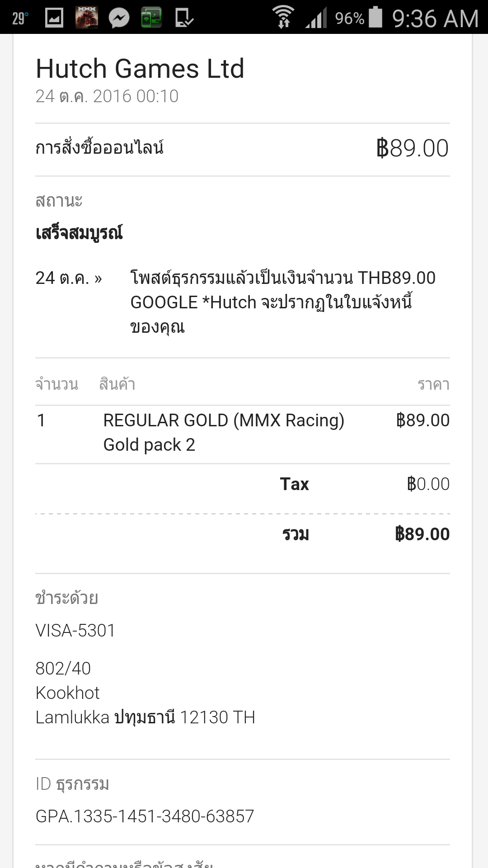Image resolution: width=488 pixels, height=868 pixels.
Task: Tap the Wi-Fi signal status icon
Action: click(283, 17)
